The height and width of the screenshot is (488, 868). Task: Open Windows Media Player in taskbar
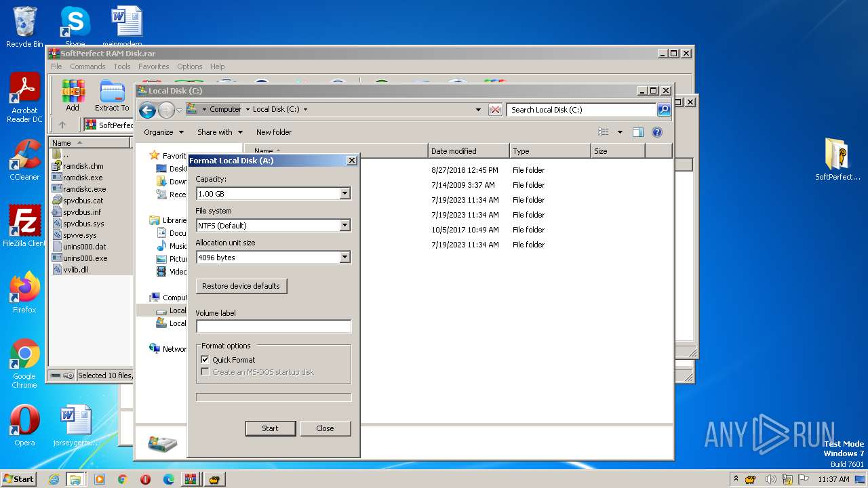100,479
